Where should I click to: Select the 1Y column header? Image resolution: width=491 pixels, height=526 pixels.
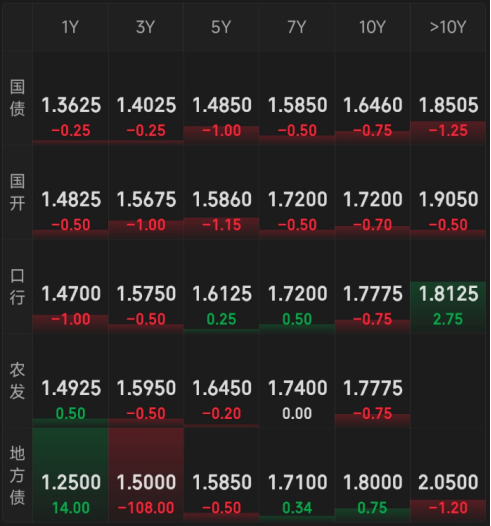point(70,27)
